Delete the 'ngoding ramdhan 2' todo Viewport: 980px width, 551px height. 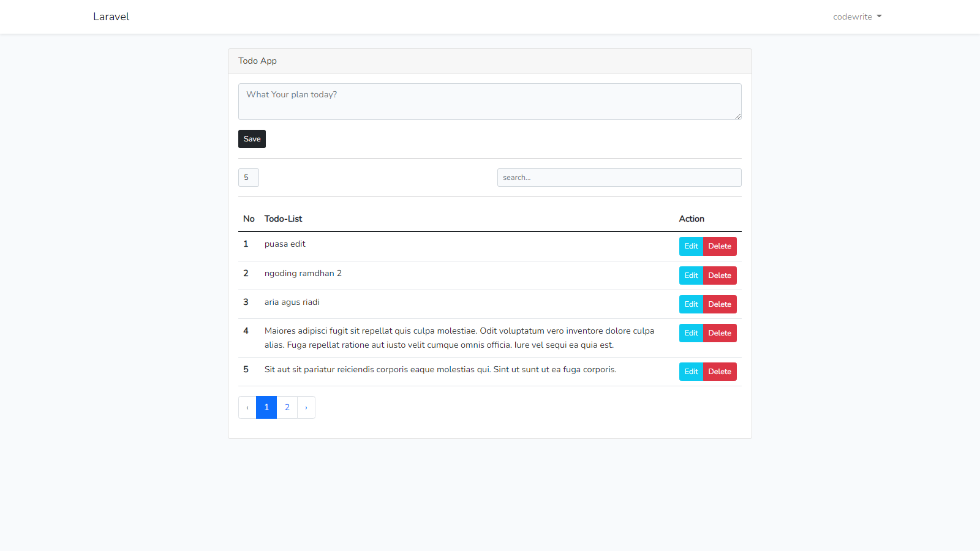point(719,275)
